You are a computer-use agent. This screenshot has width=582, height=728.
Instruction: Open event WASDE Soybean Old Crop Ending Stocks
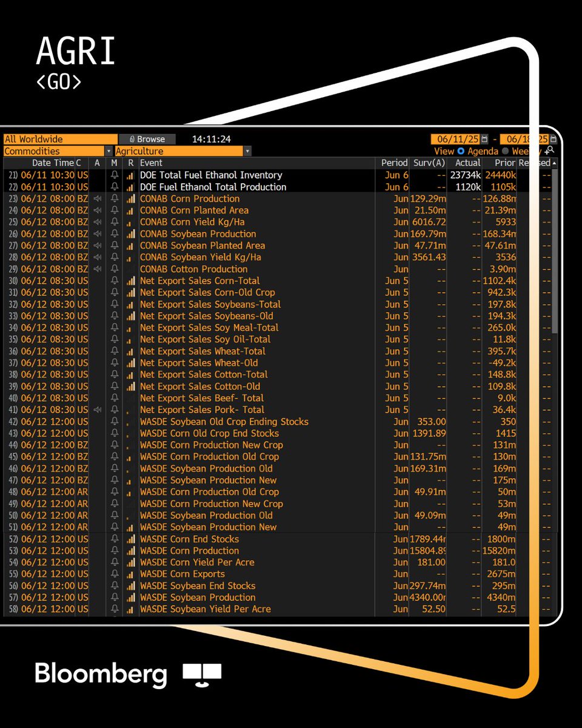click(224, 422)
